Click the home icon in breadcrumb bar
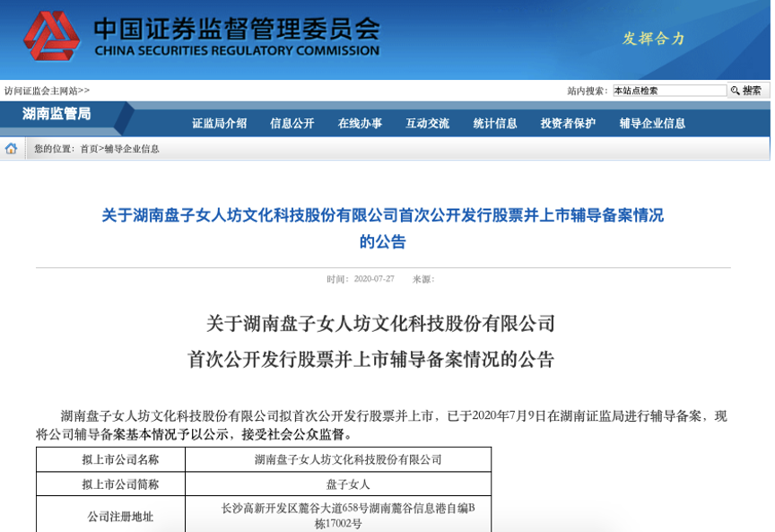Image resolution: width=775 pixels, height=532 pixels. coord(11,148)
